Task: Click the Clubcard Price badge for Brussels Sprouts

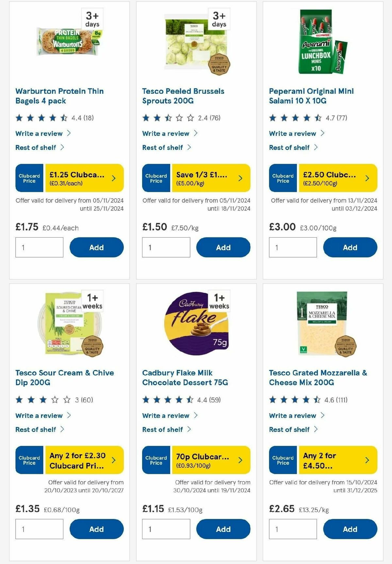Action: pos(156,177)
